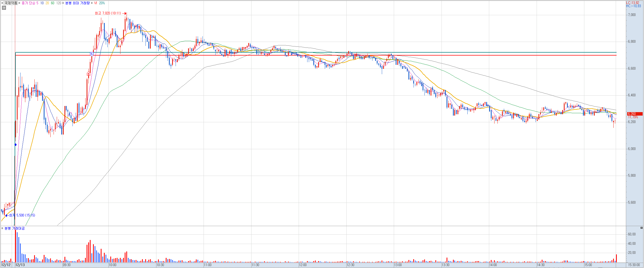644x268 pixels.
Task: Click the 분봉 거래대금 pane title
Action: click(x=15, y=228)
